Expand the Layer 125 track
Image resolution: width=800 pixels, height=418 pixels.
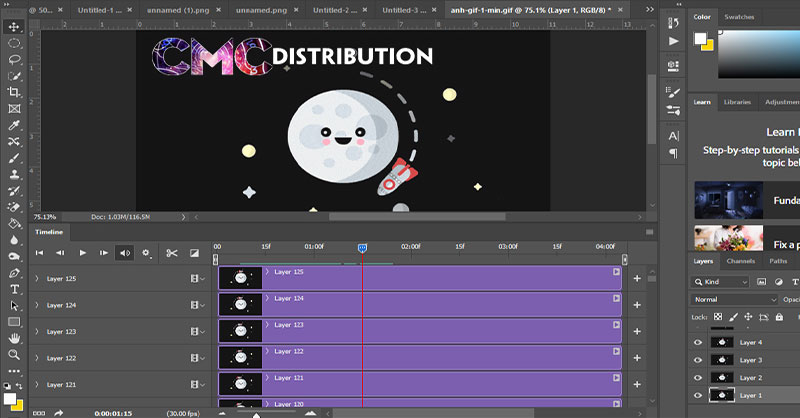(x=37, y=278)
